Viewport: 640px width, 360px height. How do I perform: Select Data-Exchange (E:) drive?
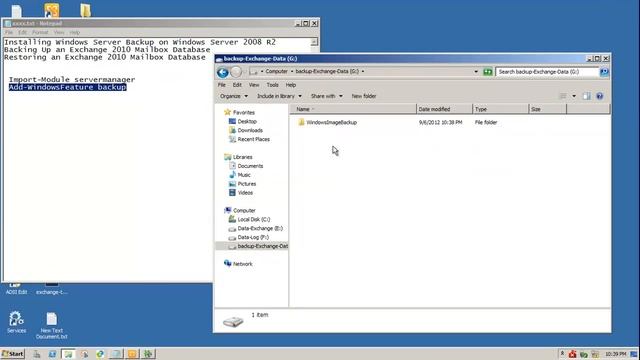point(260,228)
